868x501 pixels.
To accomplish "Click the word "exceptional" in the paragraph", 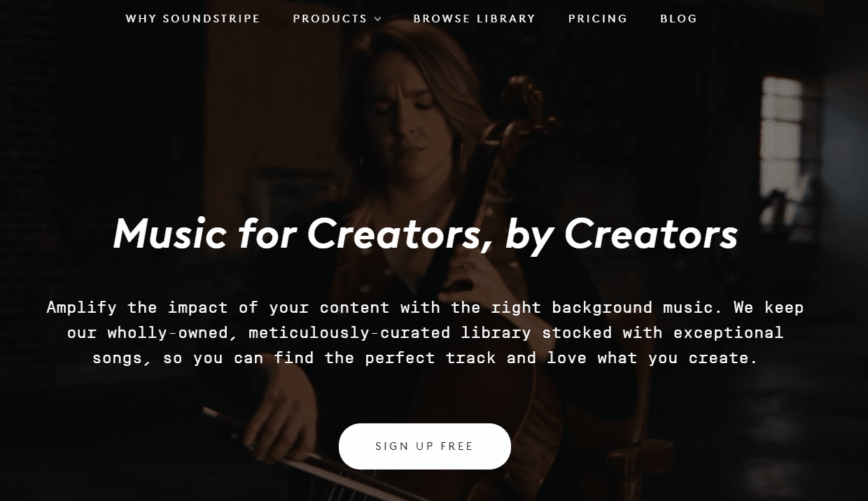I will tap(728, 333).
